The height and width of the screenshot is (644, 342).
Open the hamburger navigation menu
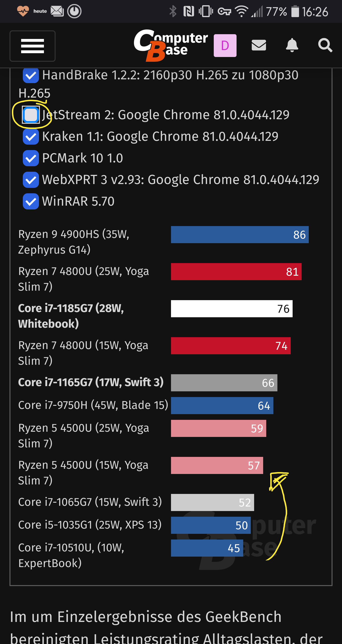[33, 46]
